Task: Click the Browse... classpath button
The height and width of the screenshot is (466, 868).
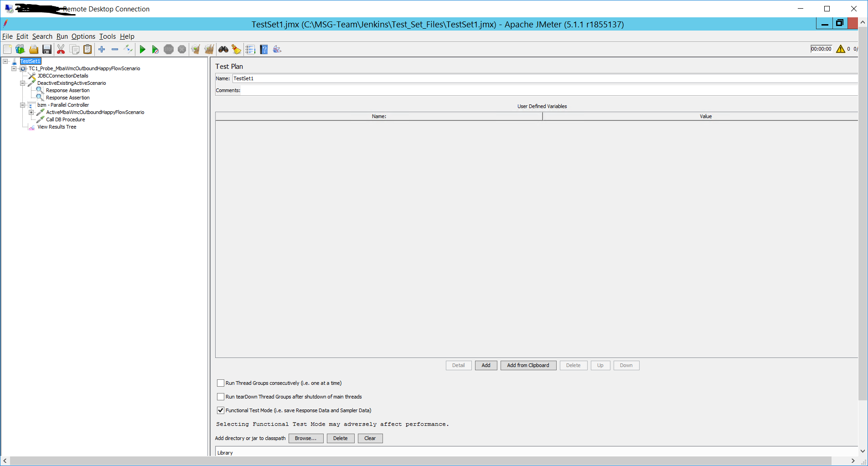Action: tap(306, 438)
